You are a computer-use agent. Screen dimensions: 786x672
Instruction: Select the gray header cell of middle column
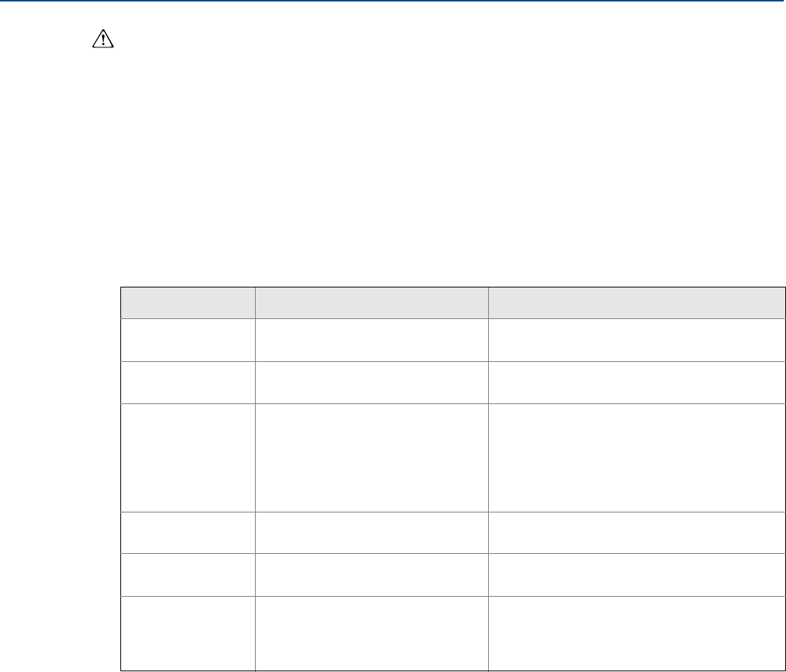tap(372, 303)
